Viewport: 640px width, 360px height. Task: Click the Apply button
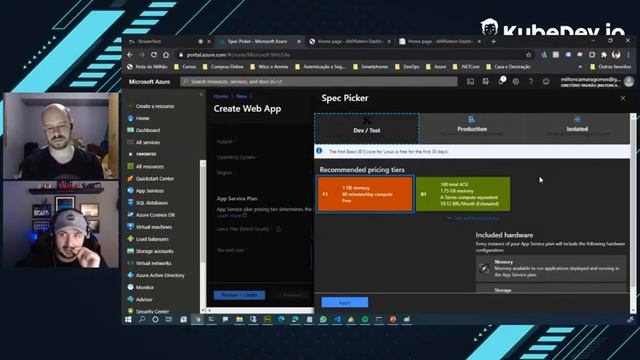click(x=344, y=302)
